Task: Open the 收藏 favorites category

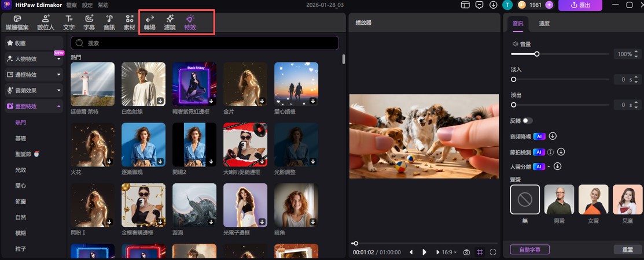Action: pos(34,43)
